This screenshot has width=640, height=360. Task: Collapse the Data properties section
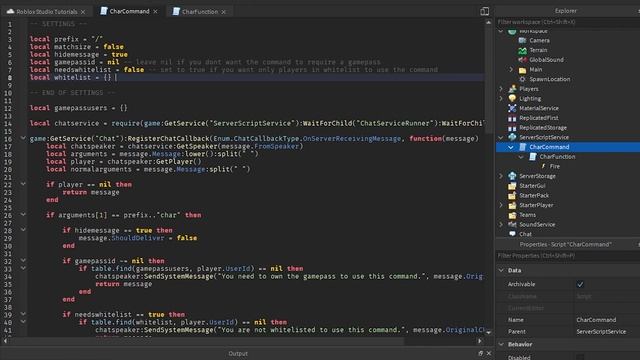tap(501, 271)
